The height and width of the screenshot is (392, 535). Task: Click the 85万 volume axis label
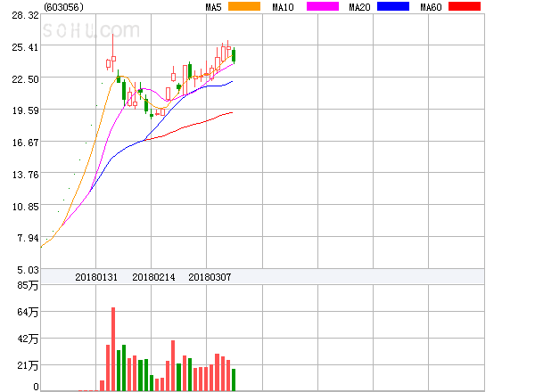click(x=28, y=285)
